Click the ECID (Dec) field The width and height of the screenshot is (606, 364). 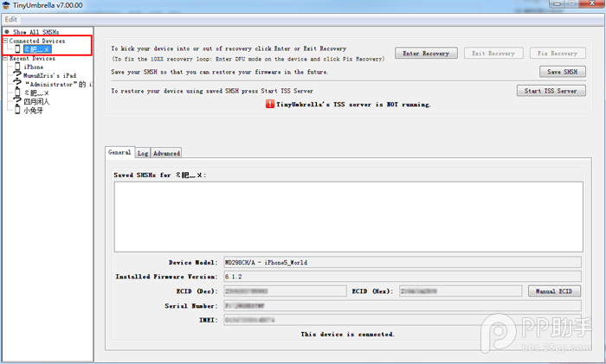[285, 291]
